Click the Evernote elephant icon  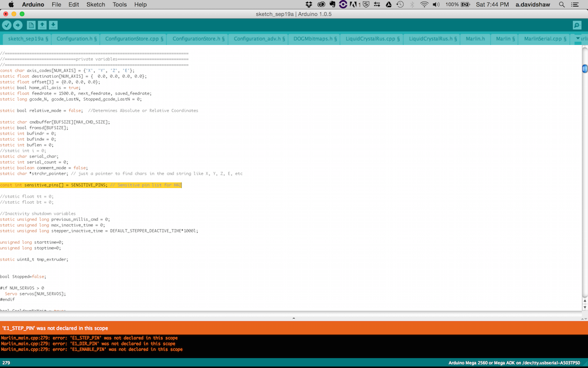[x=332, y=5]
